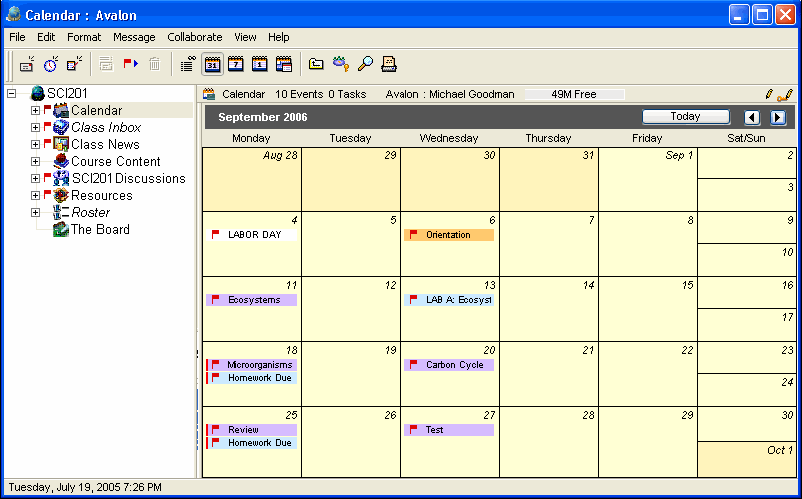The height and width of the screenshot is (499, 802).
Task: Open the Collaborate menu
Action: point(194,37)
